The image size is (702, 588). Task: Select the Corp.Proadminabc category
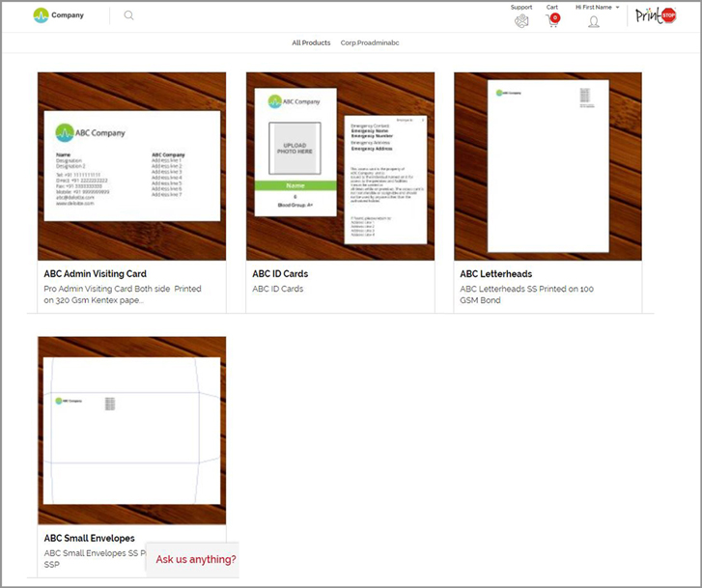[x=370, y=42]
